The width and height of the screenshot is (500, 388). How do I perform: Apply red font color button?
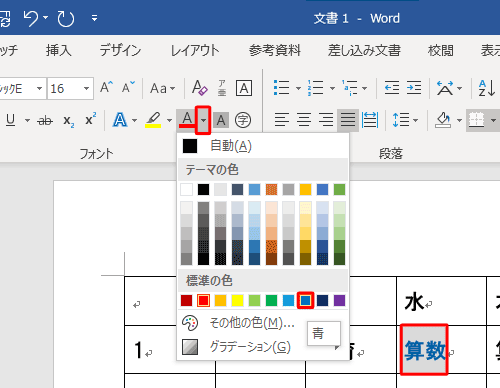[187, 120]
